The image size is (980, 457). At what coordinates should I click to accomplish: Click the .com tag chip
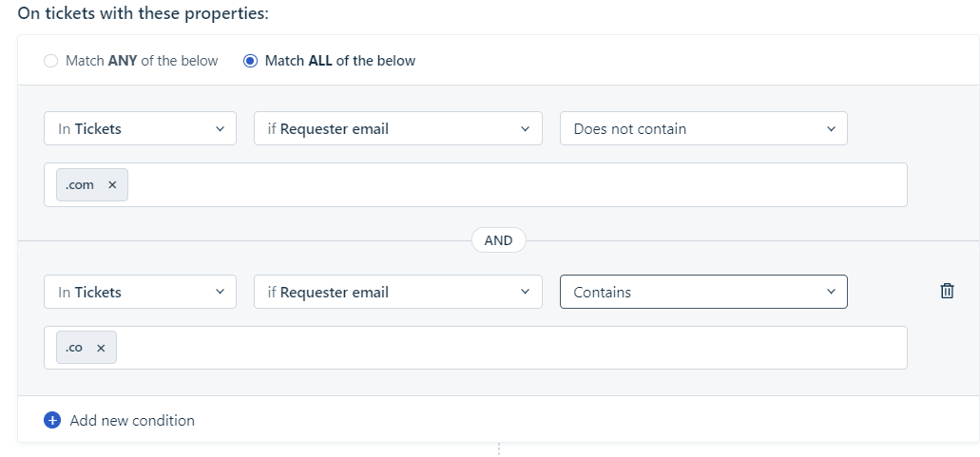click(x=80, y=185)
